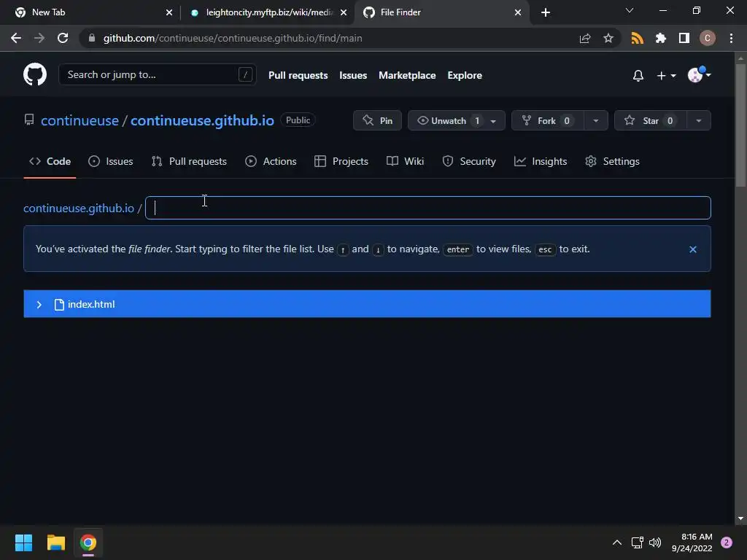Open Chrome three-dot menu

click(x=731, y=38)
